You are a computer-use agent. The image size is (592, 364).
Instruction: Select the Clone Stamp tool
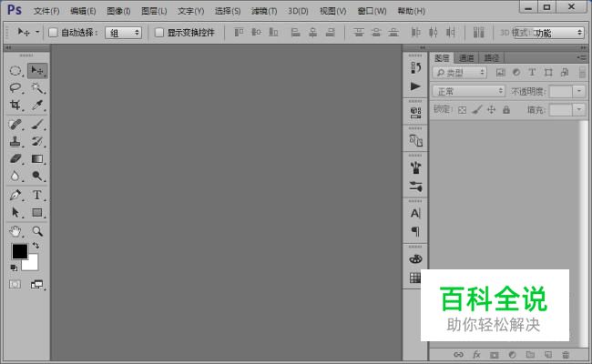(15, 141)
